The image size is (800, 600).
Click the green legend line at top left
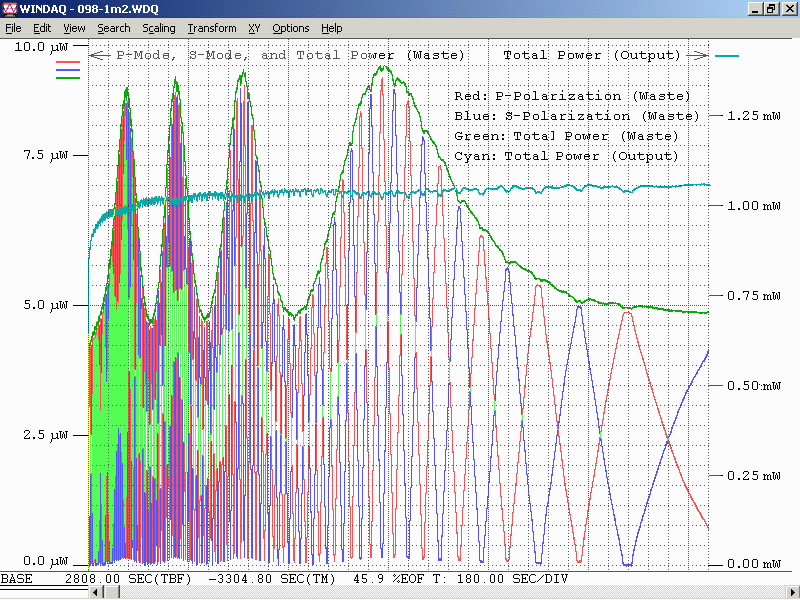point(68,77)
